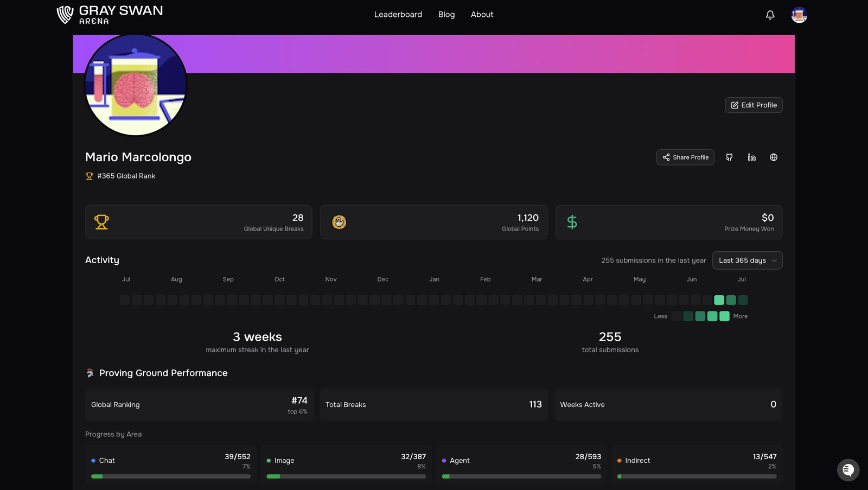Click the swan coin icon in Global Points
868x490 pixels.
(339, 222)
